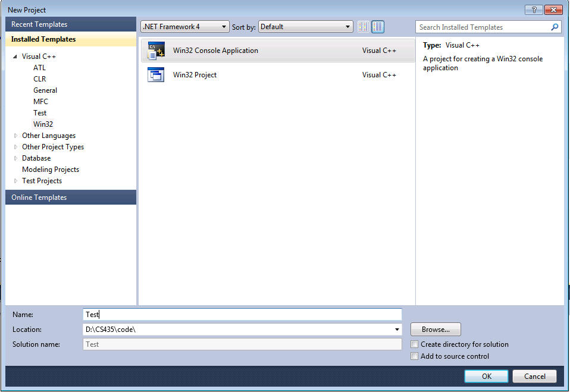The width and height of the screenshot is (570, 392).
Task: Expand the Test Projects node
Action: [15, 181]
